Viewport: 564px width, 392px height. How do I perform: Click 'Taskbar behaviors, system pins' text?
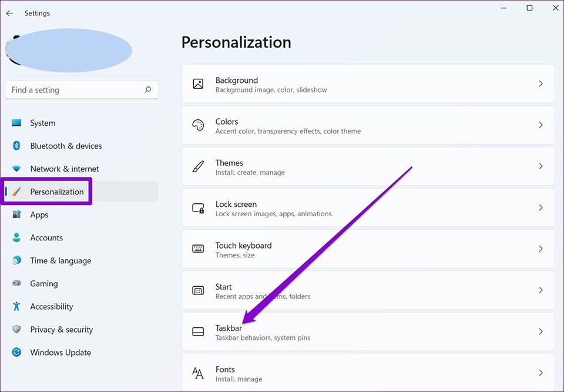263,338
